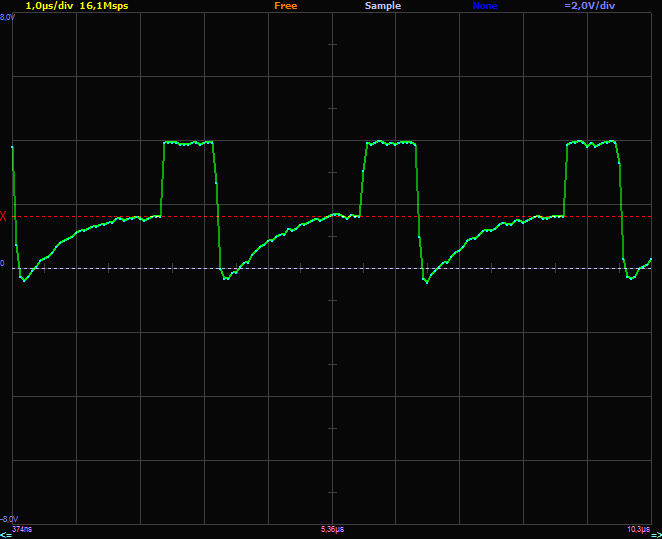Click the 8,0V top scale label

7,17
